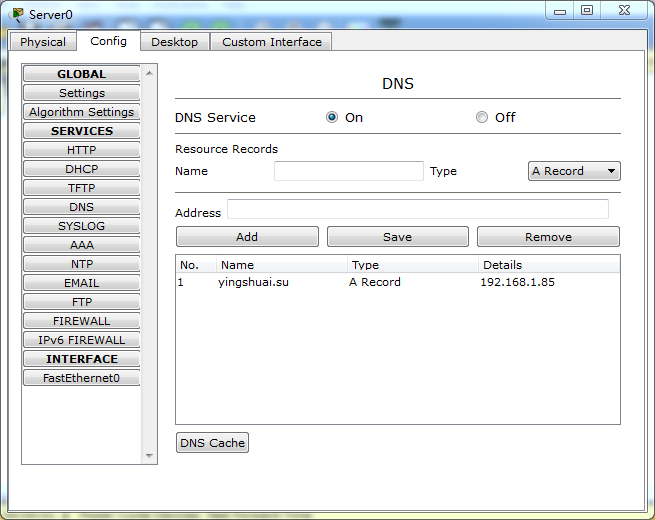Screen dimensions: 655x520
Task: Open Algorithm Settings
Action: [81, 112]
